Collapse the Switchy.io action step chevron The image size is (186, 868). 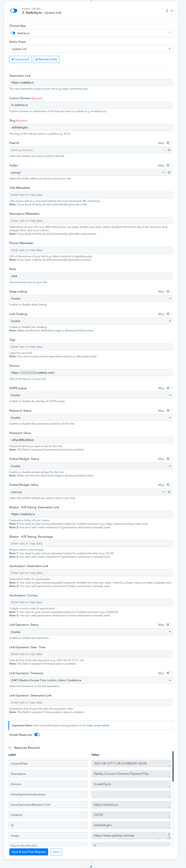171,11
